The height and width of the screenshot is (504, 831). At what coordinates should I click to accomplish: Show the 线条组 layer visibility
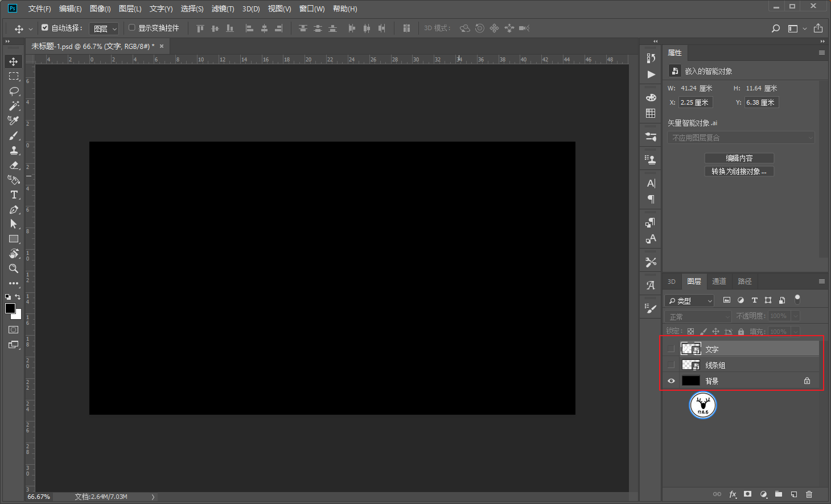point(671,365)
